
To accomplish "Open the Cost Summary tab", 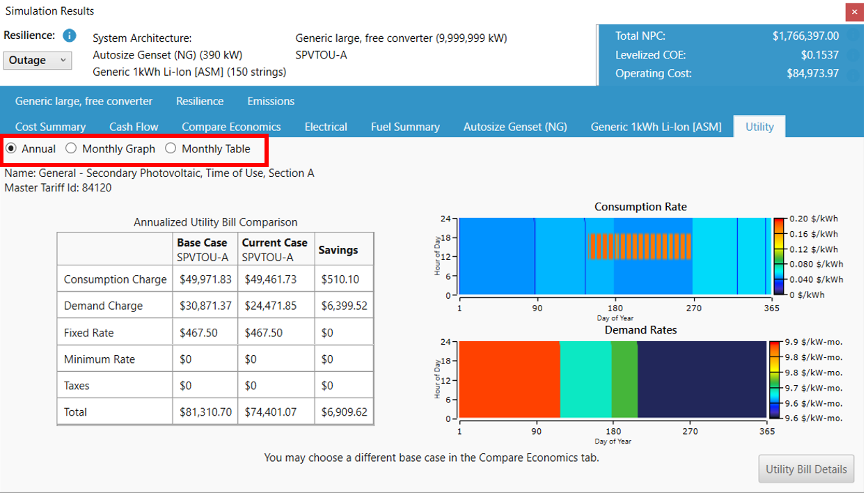I will point(50,127).
